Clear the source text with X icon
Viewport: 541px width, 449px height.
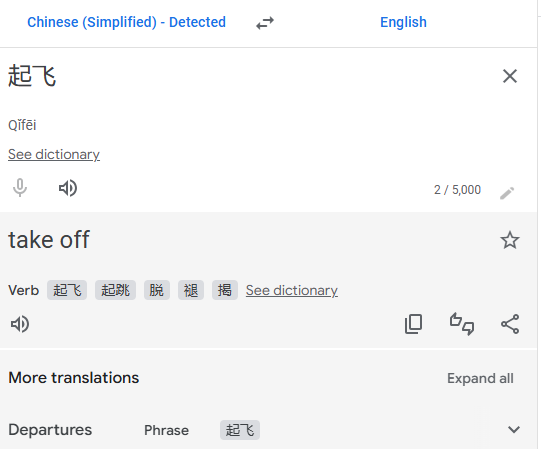coord(510,76)
